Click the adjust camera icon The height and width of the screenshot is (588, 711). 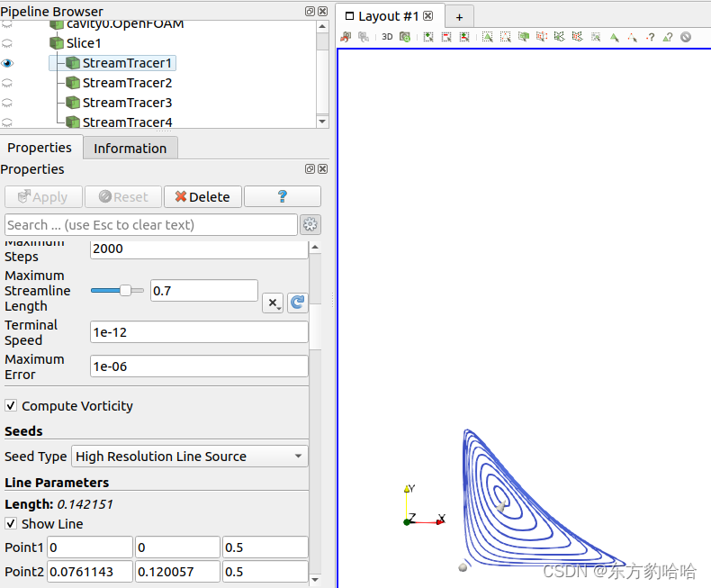(x=404, y=37)
